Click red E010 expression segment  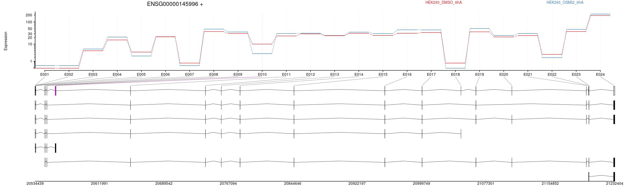coord(262,44)
